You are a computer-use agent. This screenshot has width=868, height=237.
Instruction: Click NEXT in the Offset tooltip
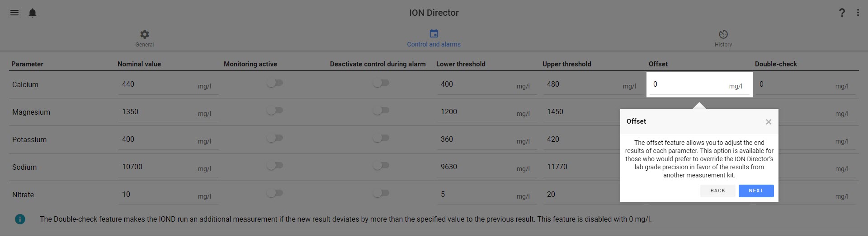[756, 191]
